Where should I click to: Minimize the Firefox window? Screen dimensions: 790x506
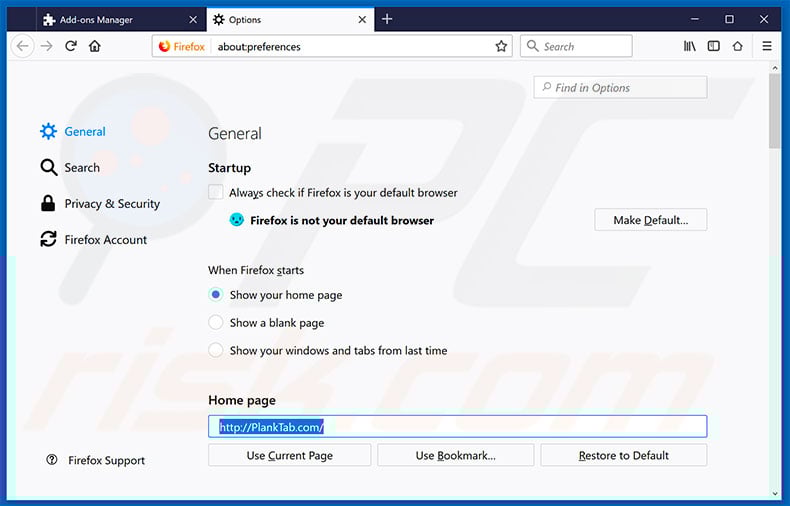(x=694, y=19)
